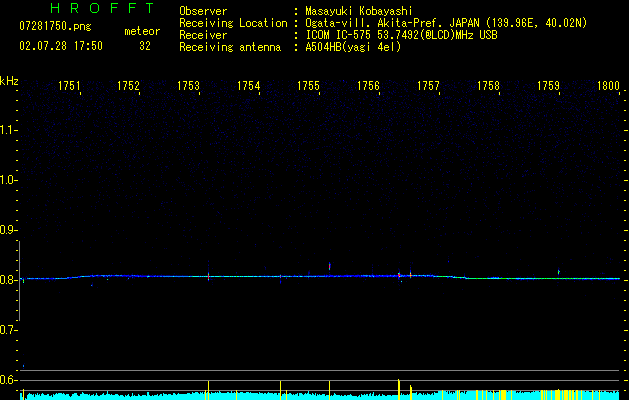Click the 1754 time tick label
The width and height of the screenshot is (629, 400).
tap(248, 86)
